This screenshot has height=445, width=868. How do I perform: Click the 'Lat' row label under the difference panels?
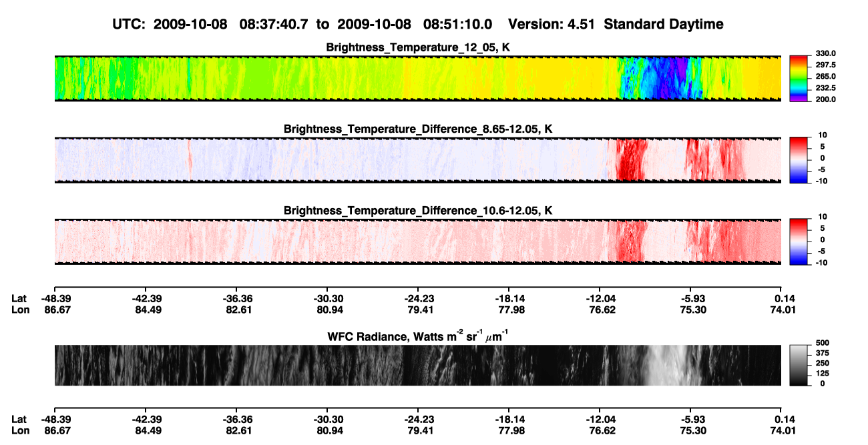coord(19,299)
